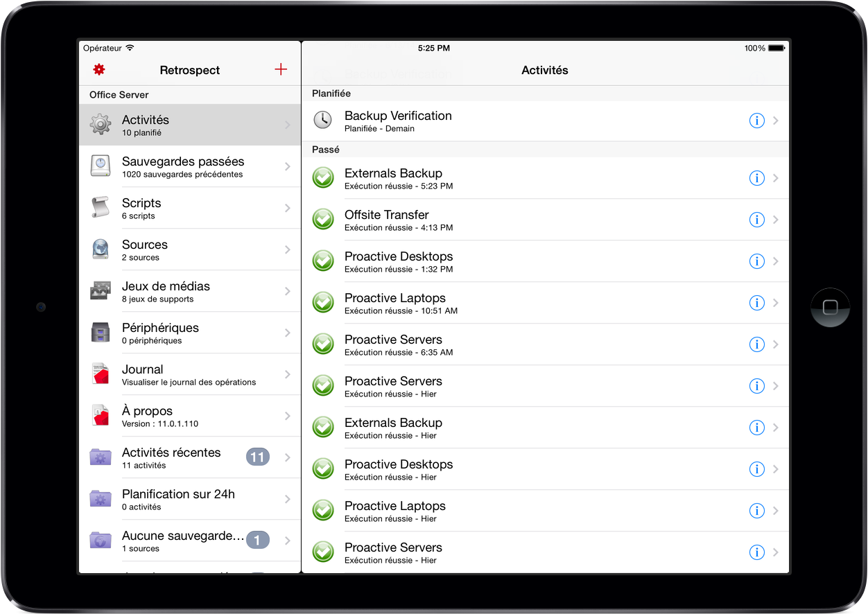
Task: Show info for Externals Backup at 5:23 PM
Action: (757, 178)
